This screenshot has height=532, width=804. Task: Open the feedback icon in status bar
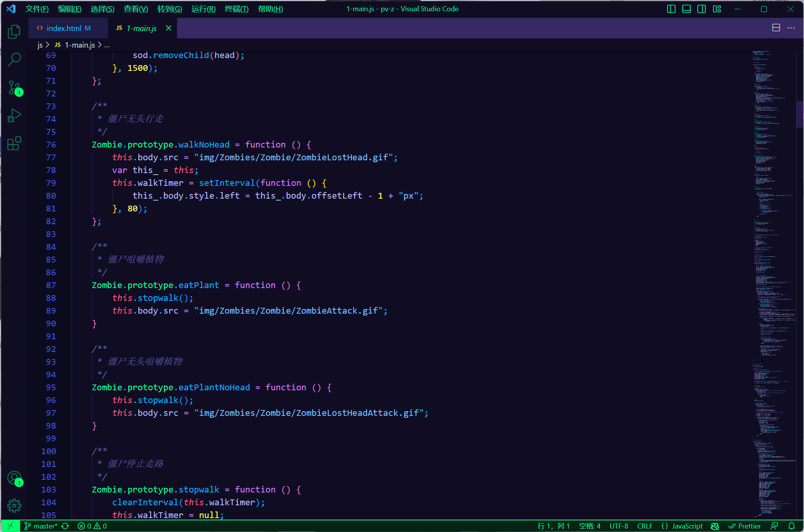774,526
